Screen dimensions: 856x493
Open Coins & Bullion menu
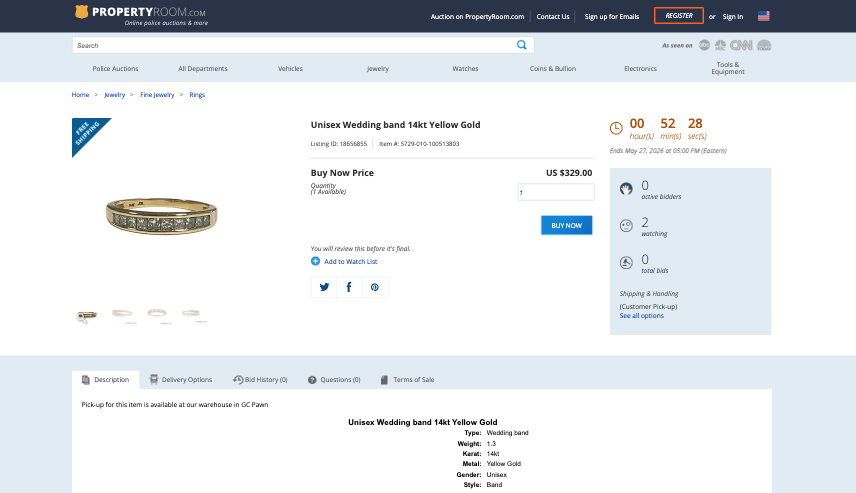552,68
